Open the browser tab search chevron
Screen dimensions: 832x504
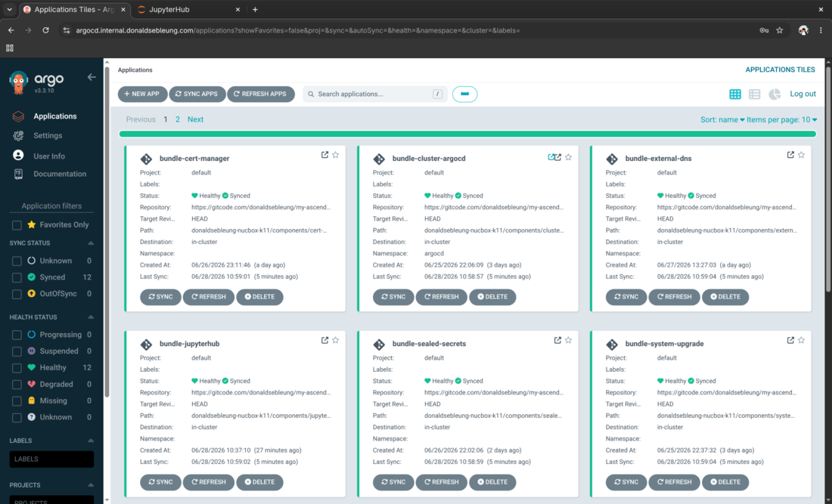pos(10,10)
